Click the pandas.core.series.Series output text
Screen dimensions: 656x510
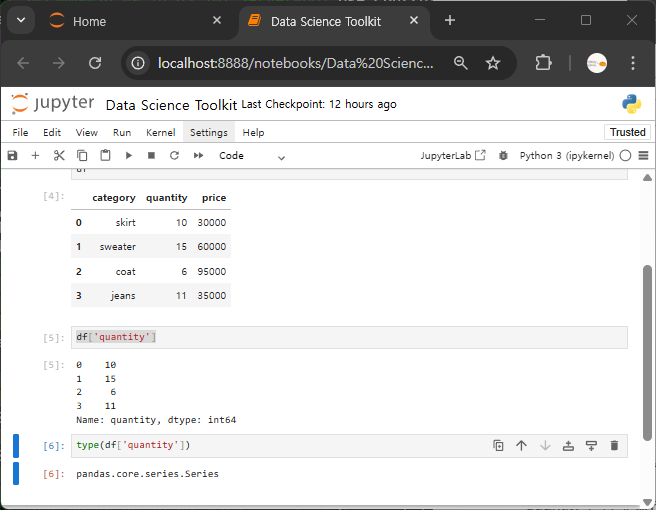147,474
